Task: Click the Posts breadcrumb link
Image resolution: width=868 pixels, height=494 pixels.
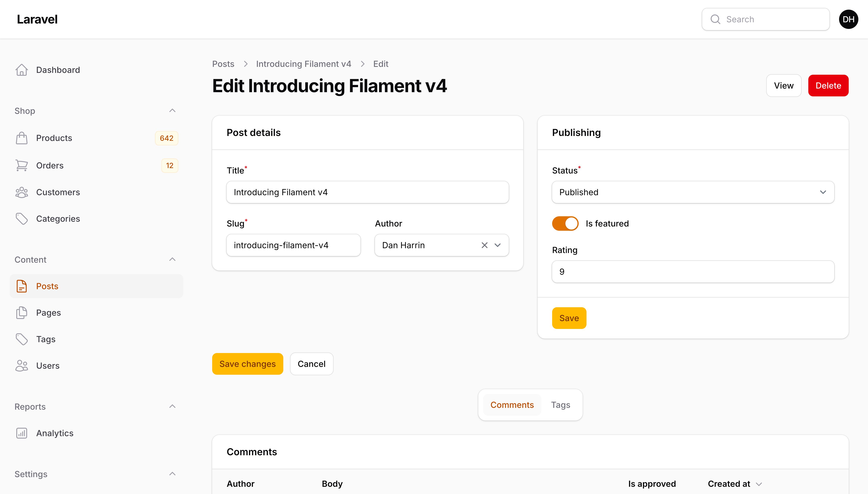Action: pos(223,64)
